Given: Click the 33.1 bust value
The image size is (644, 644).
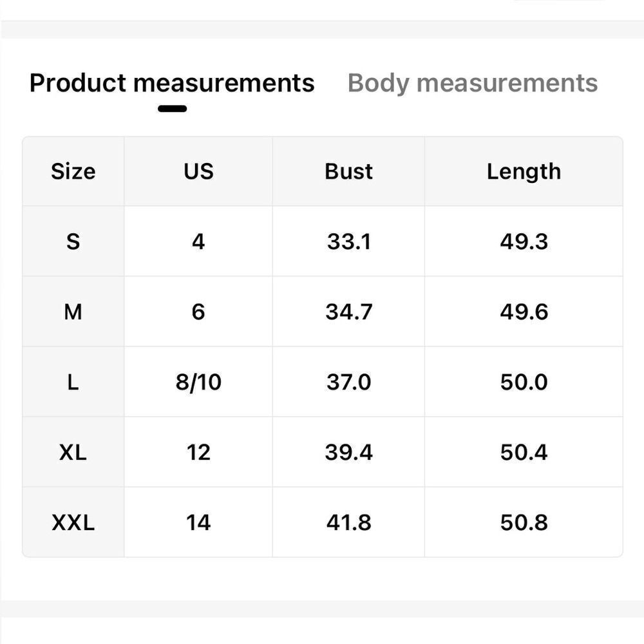Looking at the screenshot, I should [348, 241].
